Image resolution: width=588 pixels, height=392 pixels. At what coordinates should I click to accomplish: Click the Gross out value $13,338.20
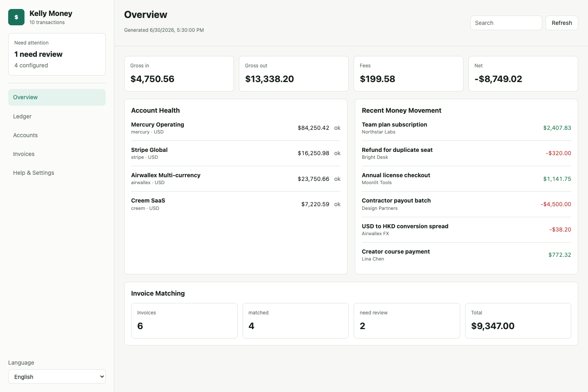click(269, 79)
